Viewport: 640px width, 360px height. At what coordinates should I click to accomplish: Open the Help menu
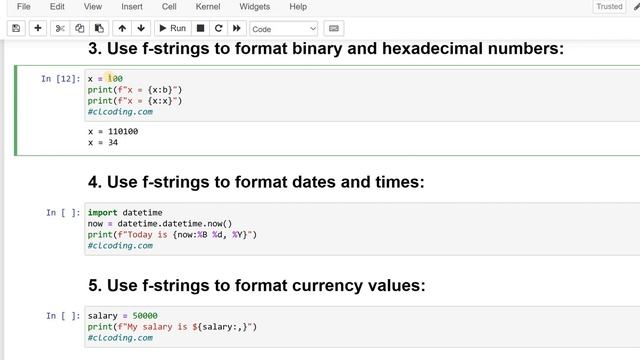298,7
